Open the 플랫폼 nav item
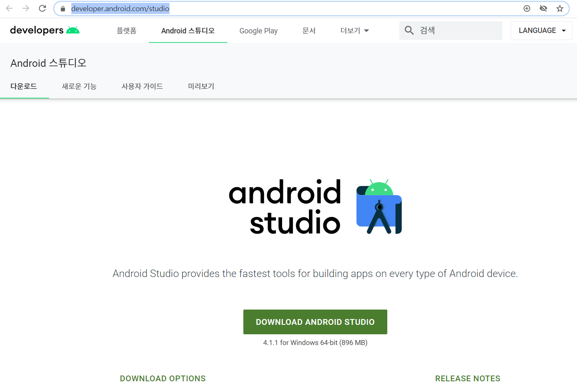The height and width of the screenshot is (392, 577). [x=126, y=31]
